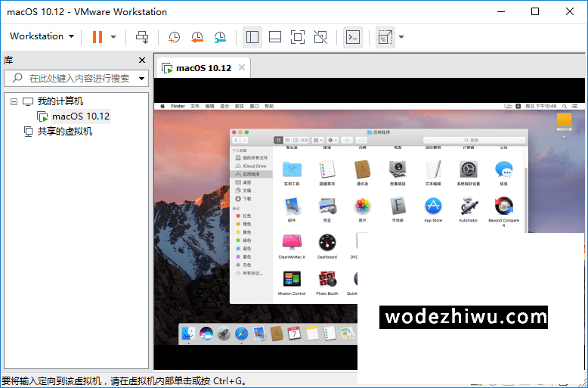Image resolution: width=588 pixels, height=388 pixels.
Task: Expand the library search options dropdown
Action: point(142,79)
